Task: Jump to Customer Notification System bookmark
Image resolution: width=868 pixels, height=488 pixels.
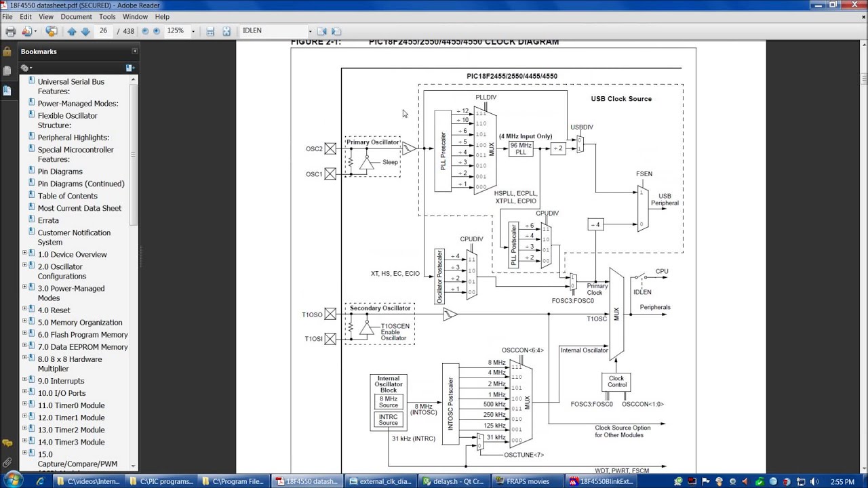Action: 74,237
